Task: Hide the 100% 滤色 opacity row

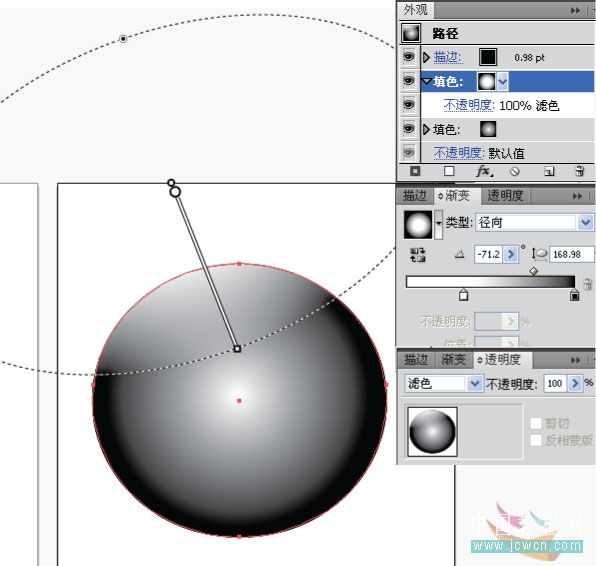Action: (x=409, y=105)
